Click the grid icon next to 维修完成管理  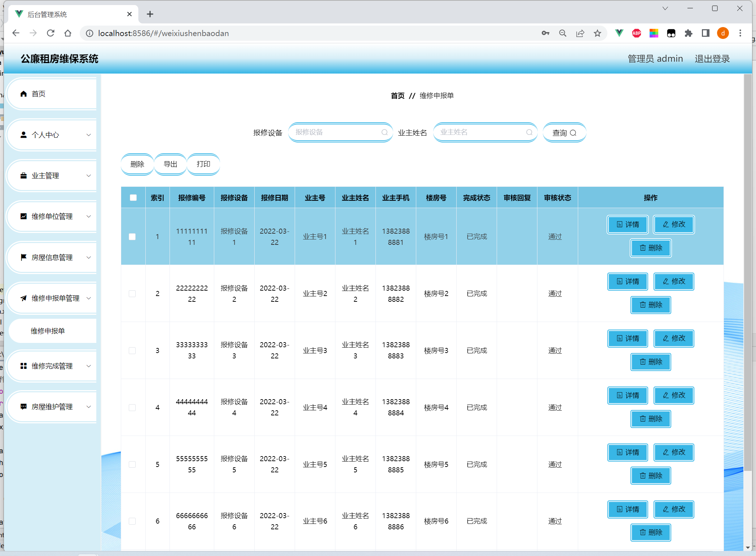click(24, 366)
